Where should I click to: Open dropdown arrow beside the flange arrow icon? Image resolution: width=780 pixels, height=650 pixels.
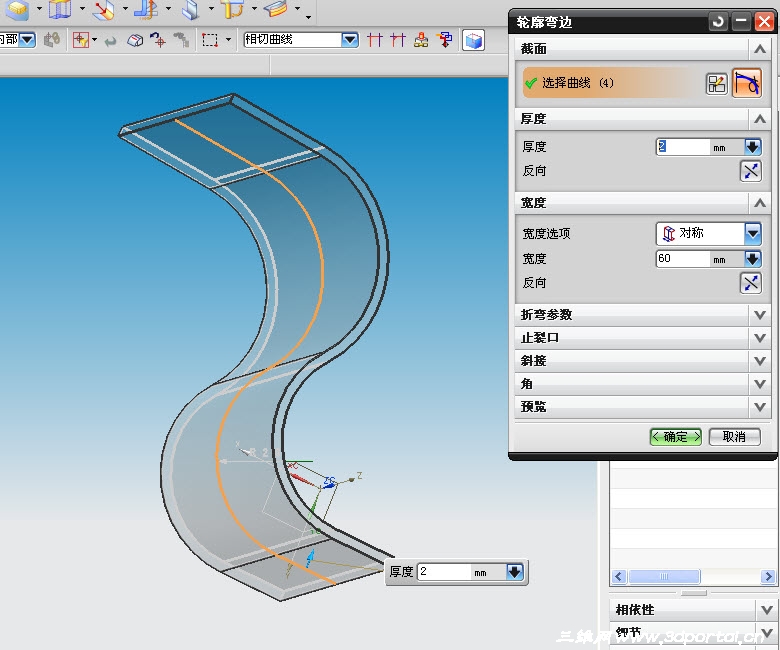click(x=168, y=8)
